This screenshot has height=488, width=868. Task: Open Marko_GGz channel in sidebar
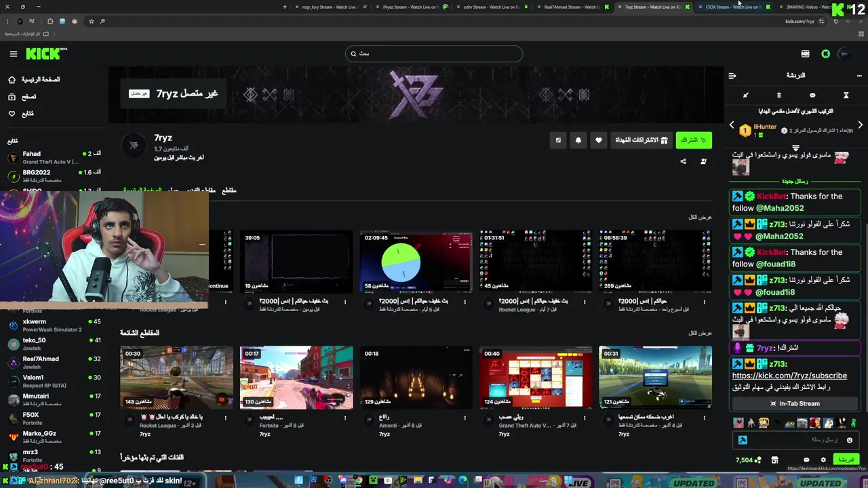(x=54, y=437)
